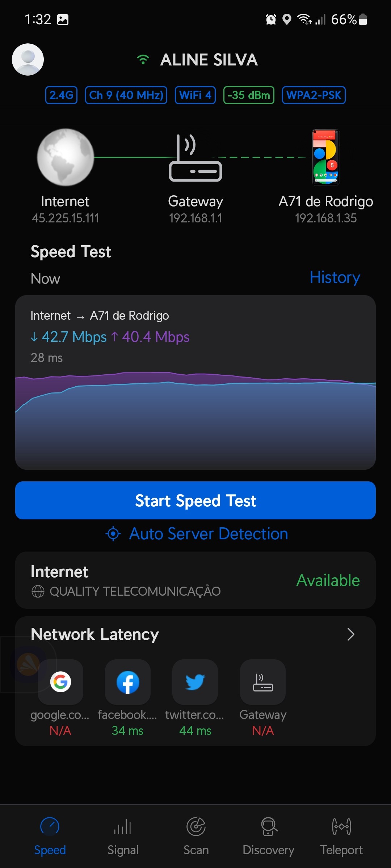This screenshot has height=868, width=391.
Task: Open Gateway latency tile
Action: click(x=263, y=682)
